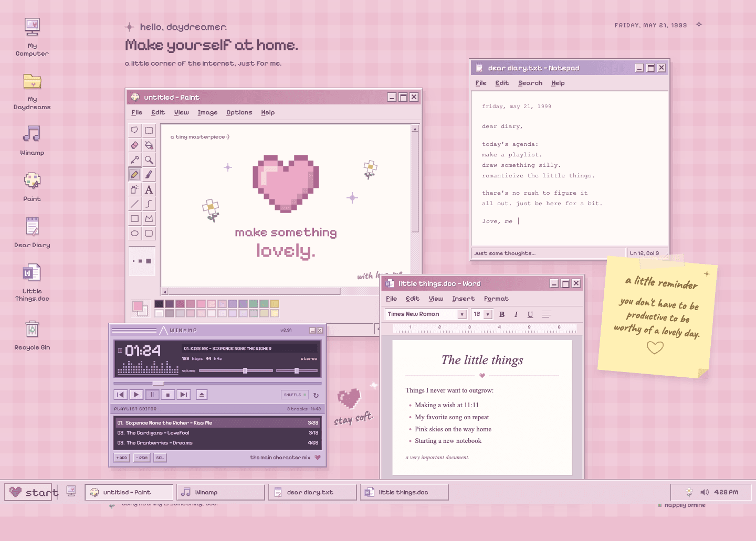Image resolution: width=756 pixels, height=541 pixels.
Task: Click -REM in Winamp playlist editor
Action: pos(142,458)
